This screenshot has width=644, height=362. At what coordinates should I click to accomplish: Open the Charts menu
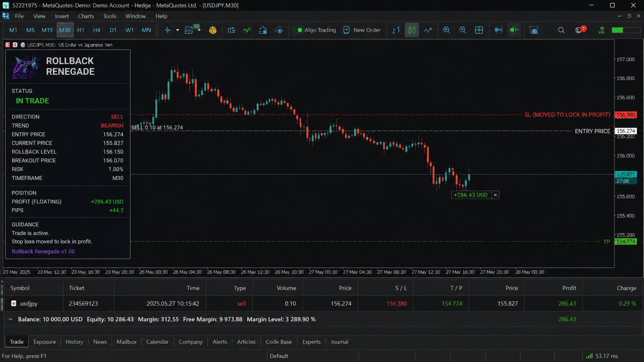[86, 16]
